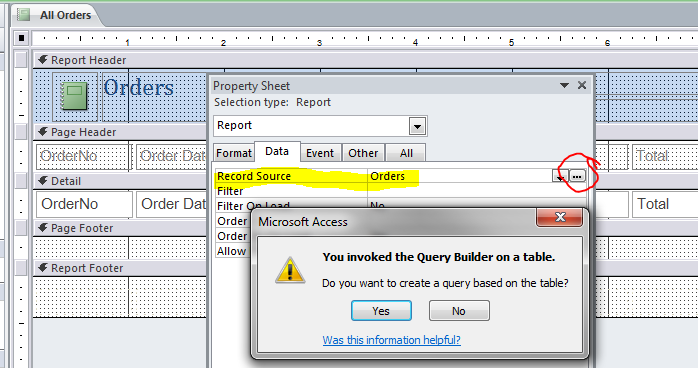
Task: Click the warning triangle icon in dialog
Action: coord(290,271)
